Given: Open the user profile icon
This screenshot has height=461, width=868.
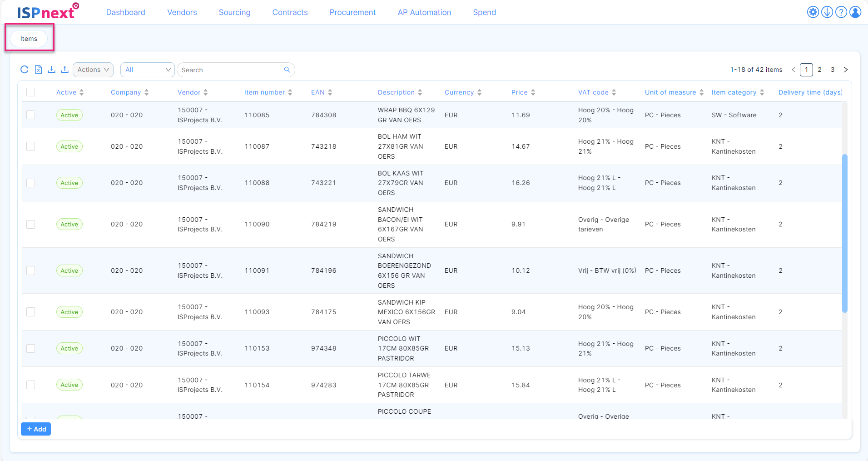Looking at the screenshot, I should [855, 12].
